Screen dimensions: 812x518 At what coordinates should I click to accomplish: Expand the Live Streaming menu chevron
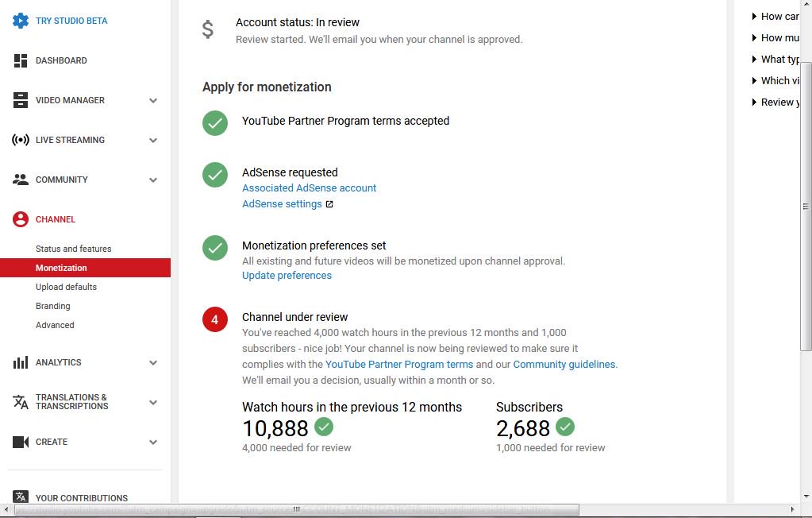click(153, 140)
